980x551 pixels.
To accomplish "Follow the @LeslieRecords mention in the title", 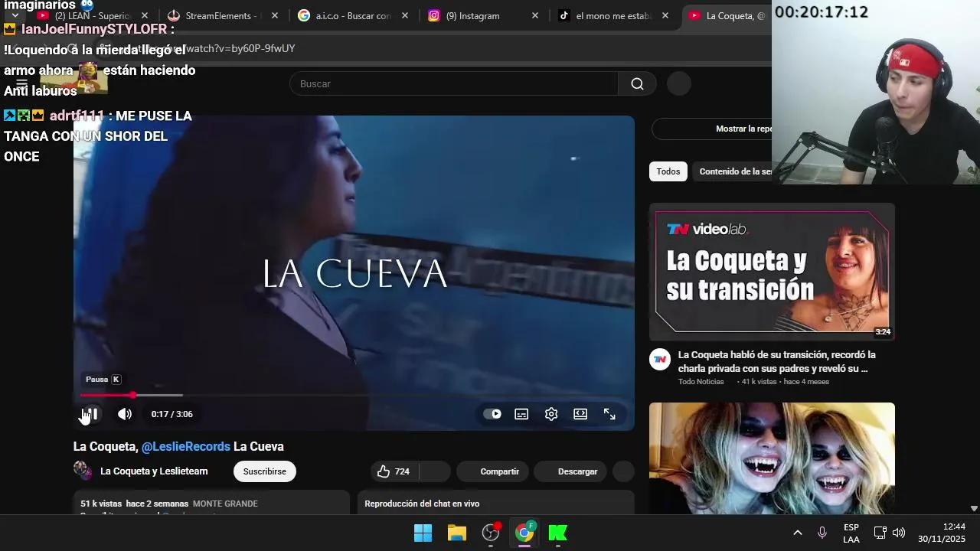I will (x=186, y=446).
